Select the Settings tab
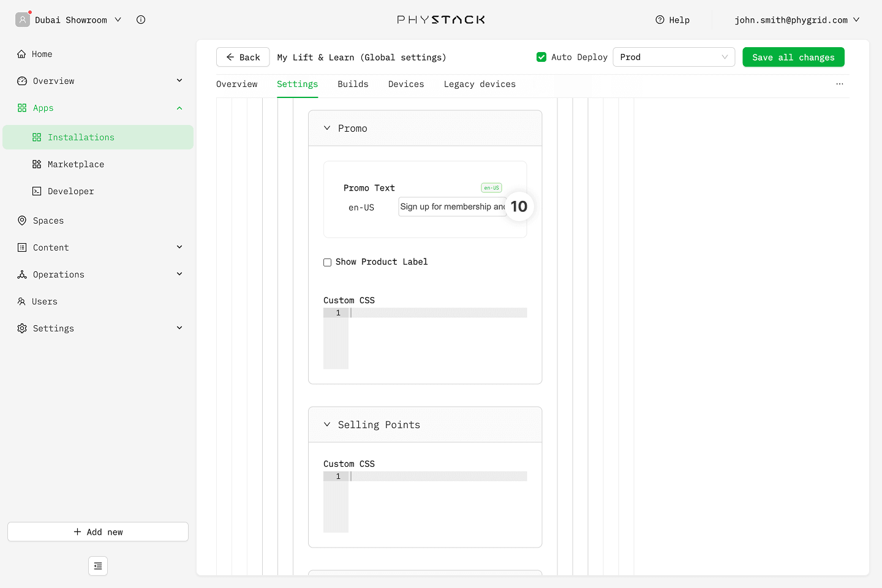 [297, 84]
